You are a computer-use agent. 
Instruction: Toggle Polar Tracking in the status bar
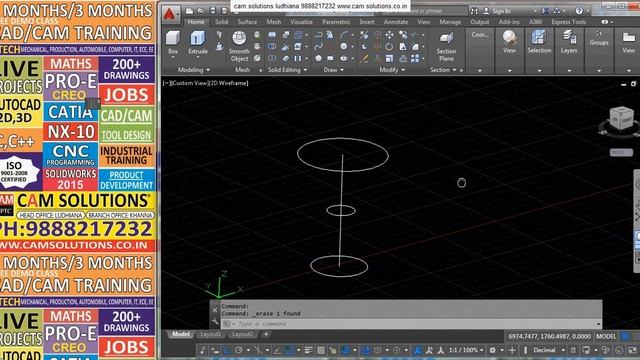tap(239, 350)
